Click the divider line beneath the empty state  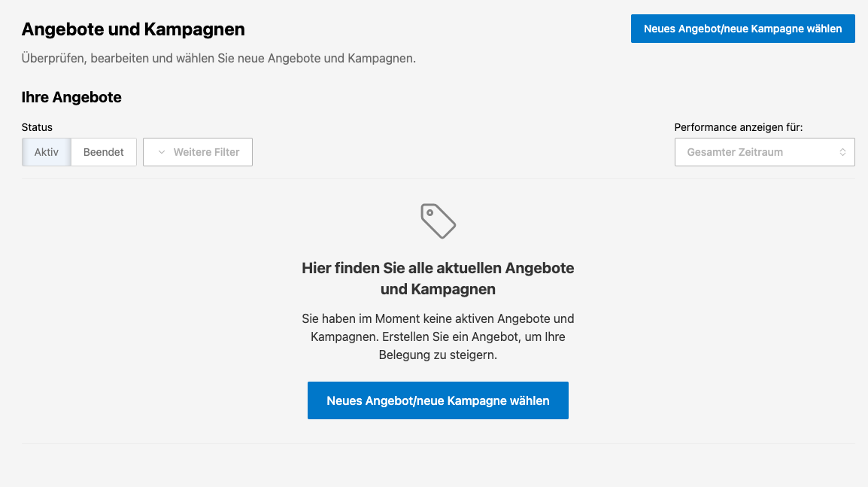point(438,444)
